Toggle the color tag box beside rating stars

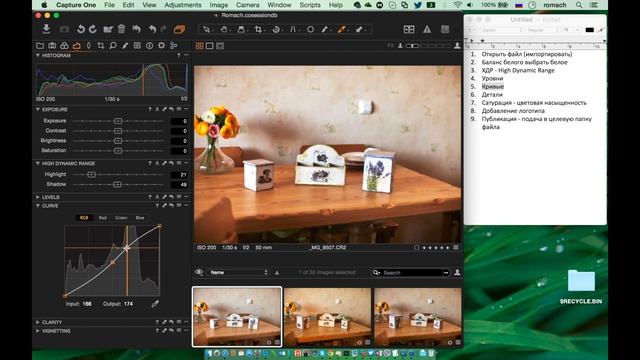pos(416,247)
